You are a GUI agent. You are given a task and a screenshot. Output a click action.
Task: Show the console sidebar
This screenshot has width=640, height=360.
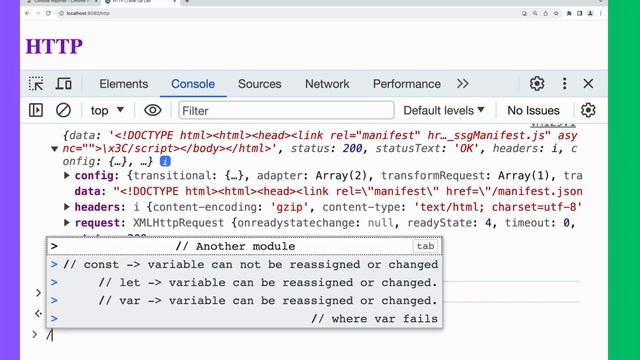[x=36, y=110]
